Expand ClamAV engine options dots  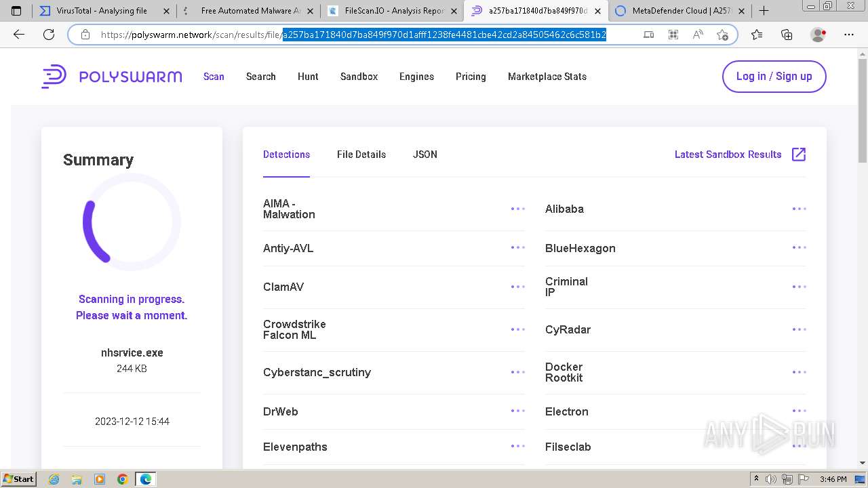click(x=518, y=287)
